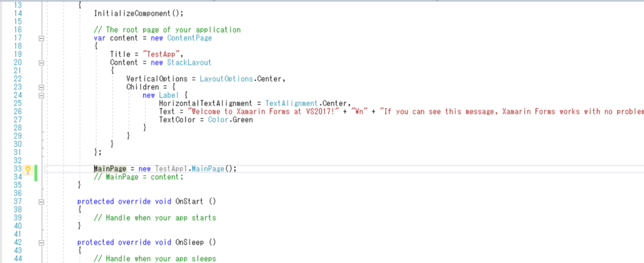Select the ContentPage type name
This screenshot has width=644, height=263.
(x=189, y=38)
